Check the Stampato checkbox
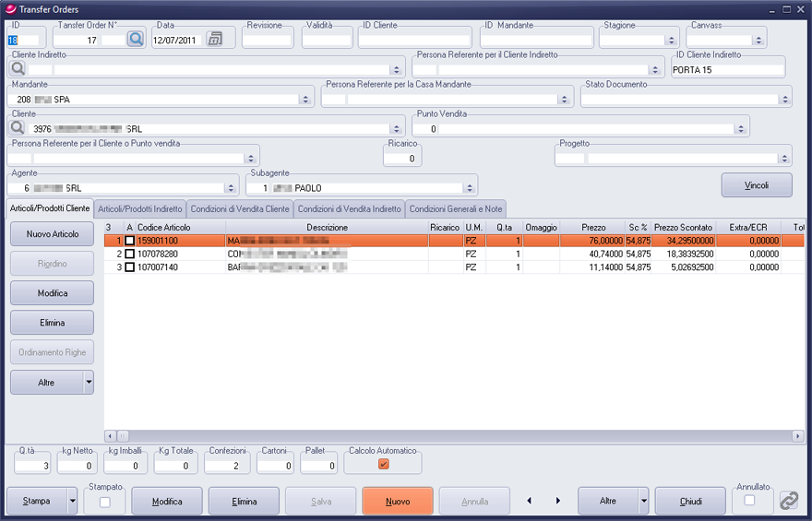 pos(104,502)
